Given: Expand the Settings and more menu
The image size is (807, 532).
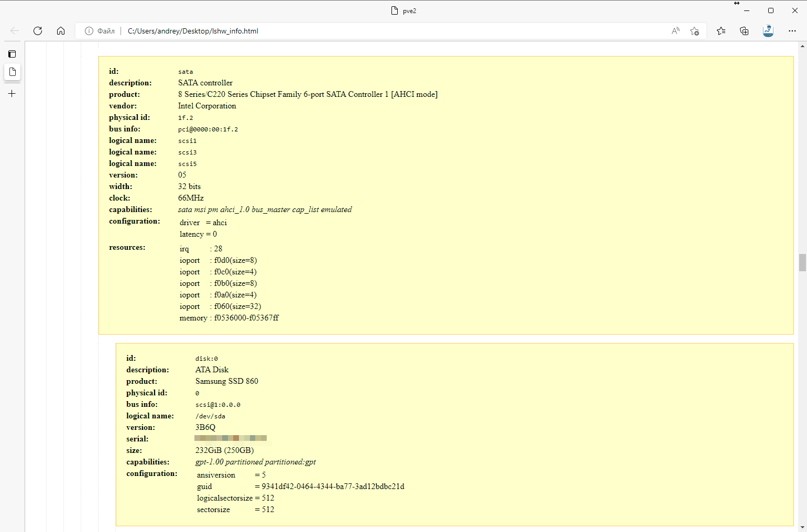Looking at the screenshot, I should coord(792,31).
